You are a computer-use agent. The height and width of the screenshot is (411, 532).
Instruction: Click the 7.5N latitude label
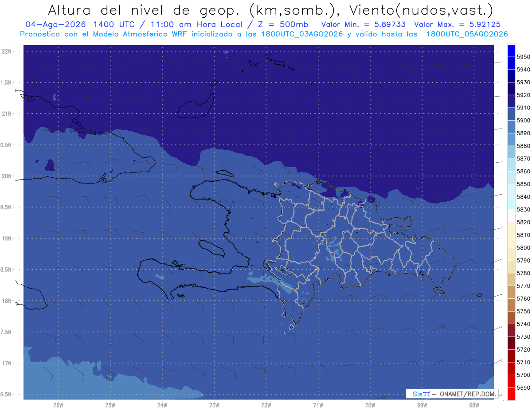coord(6,332)
